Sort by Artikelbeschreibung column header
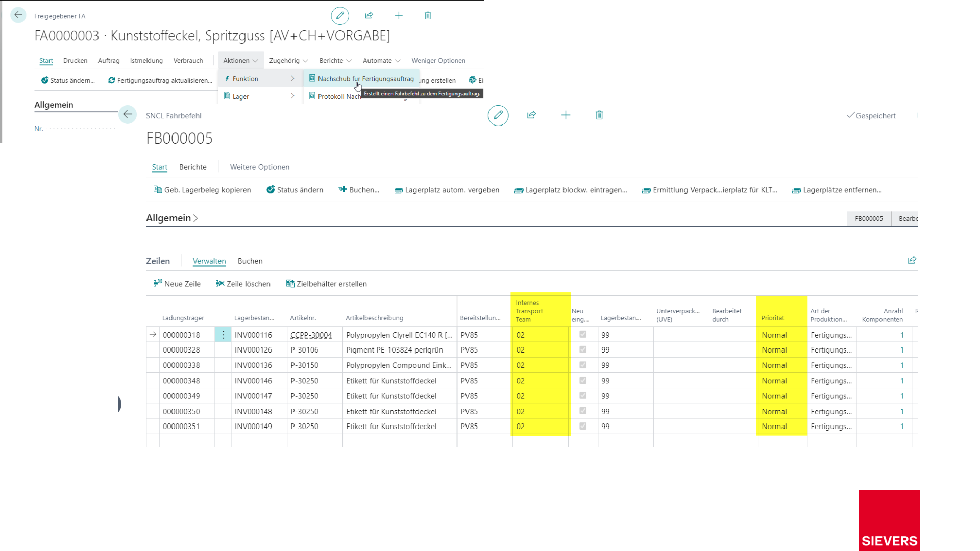Screen dimensions: 980x551 pos(375,318)
